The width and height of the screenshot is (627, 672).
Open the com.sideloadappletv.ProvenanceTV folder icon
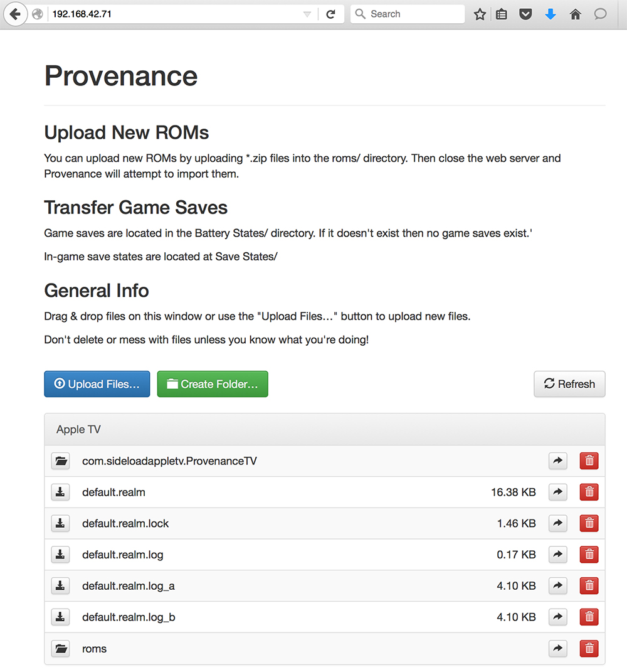pyautogui.click(x=60, y=461)
